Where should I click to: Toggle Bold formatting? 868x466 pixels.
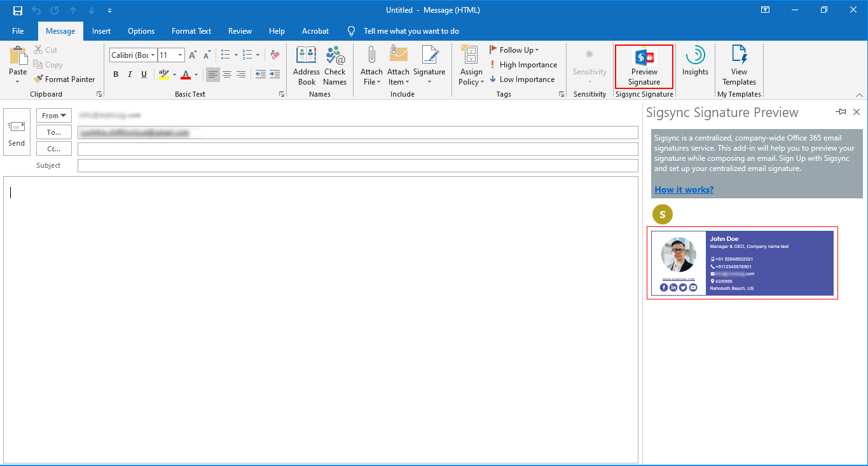click(116, 75)
